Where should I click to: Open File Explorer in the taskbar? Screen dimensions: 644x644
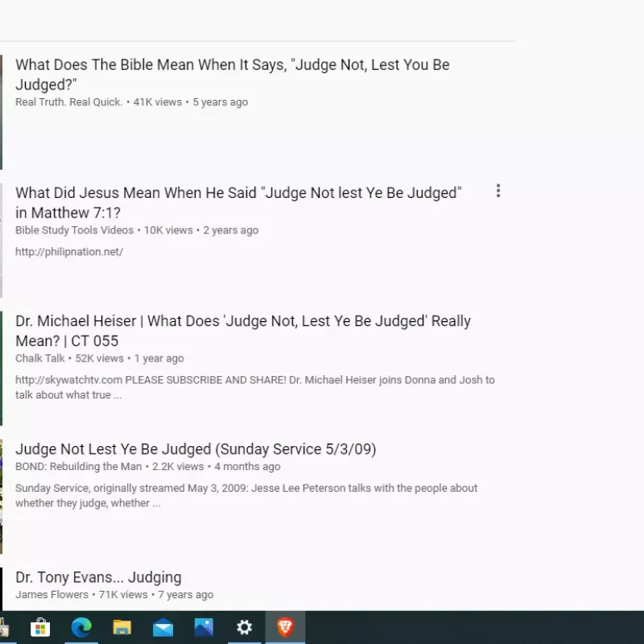click(122, 627)
